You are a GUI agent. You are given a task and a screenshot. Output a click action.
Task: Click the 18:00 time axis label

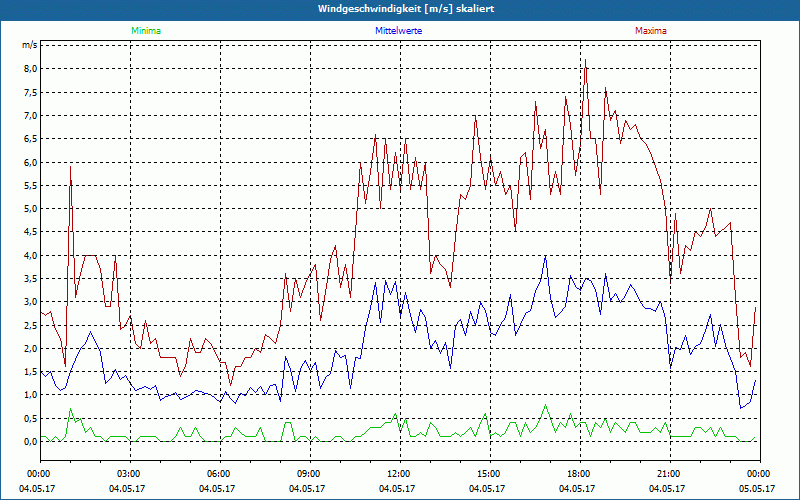(579, 473)
